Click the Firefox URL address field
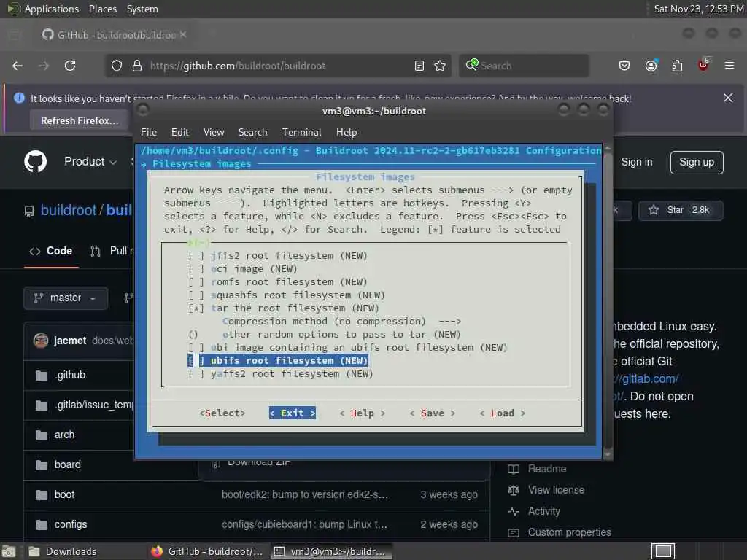 pos(276,66)
